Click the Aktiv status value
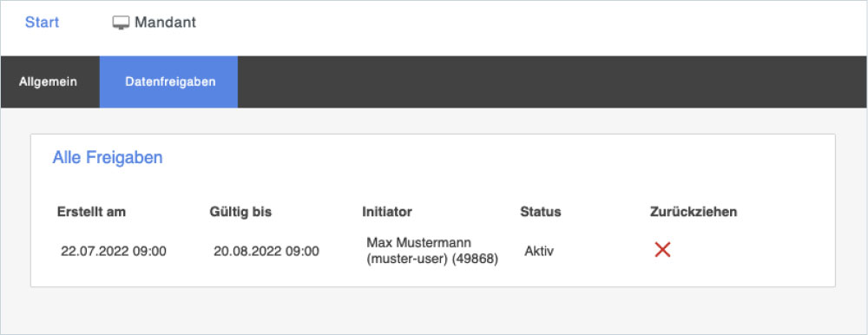The width and height of the screenshot is (868, 335). pos(539,252)
